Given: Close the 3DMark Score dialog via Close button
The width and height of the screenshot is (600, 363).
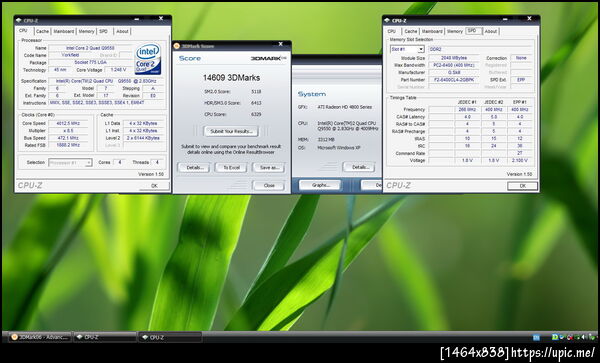Looking at the screenshot, I should [269, 186].
